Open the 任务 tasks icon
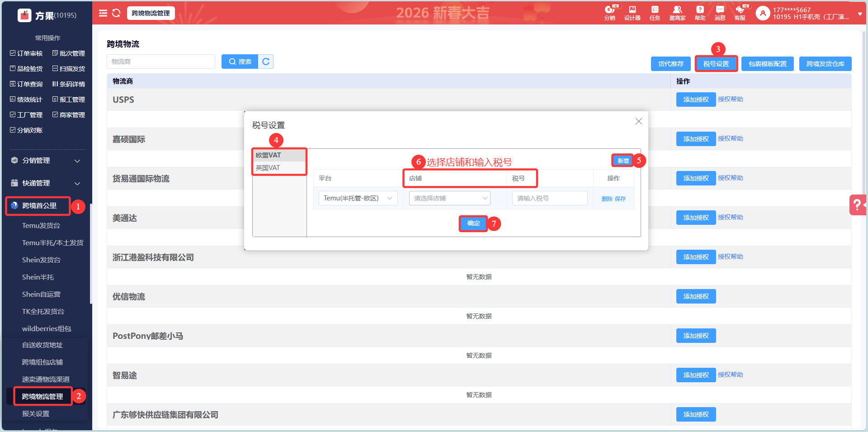 pyautogui.click(x=655, y=13)
